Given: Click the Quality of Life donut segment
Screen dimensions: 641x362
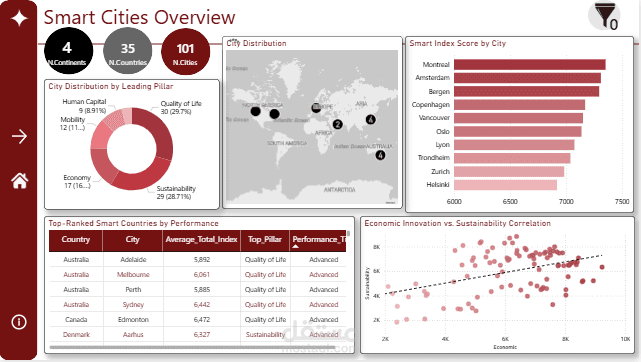Looking at the screenshot, I should (159, 129).
